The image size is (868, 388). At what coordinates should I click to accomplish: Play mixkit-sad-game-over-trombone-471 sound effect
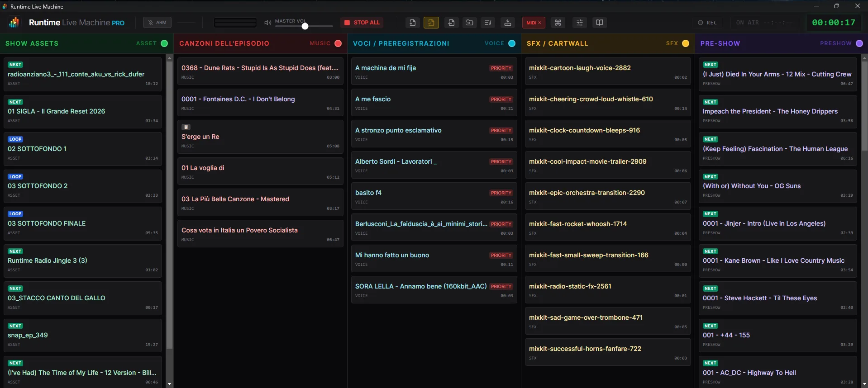click(608, 321)
